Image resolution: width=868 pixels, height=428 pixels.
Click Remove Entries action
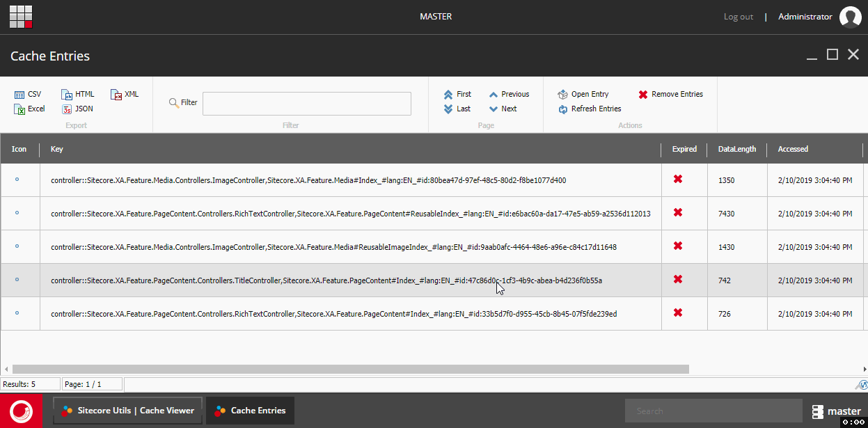[x=671, y=94]
